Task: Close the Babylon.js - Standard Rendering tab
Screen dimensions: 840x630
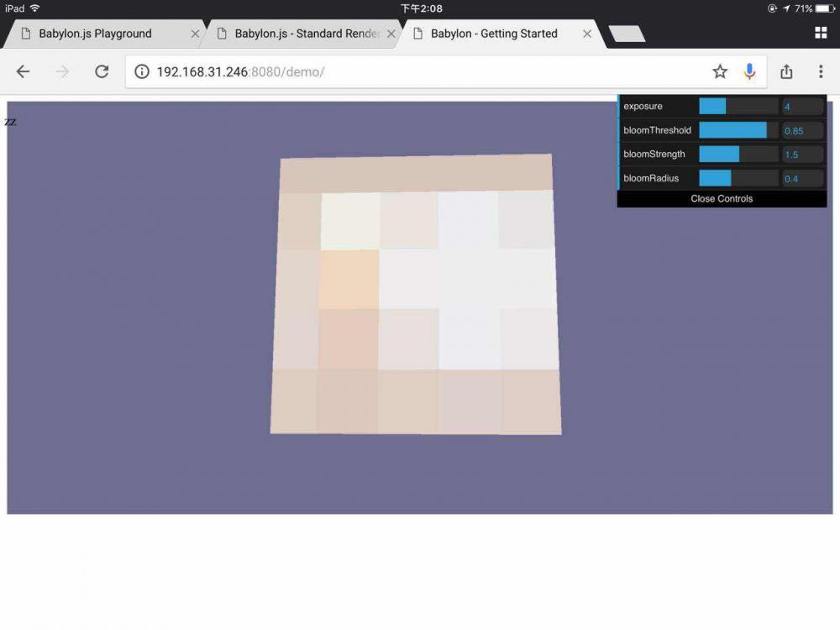Action: (x=391, y=34)
